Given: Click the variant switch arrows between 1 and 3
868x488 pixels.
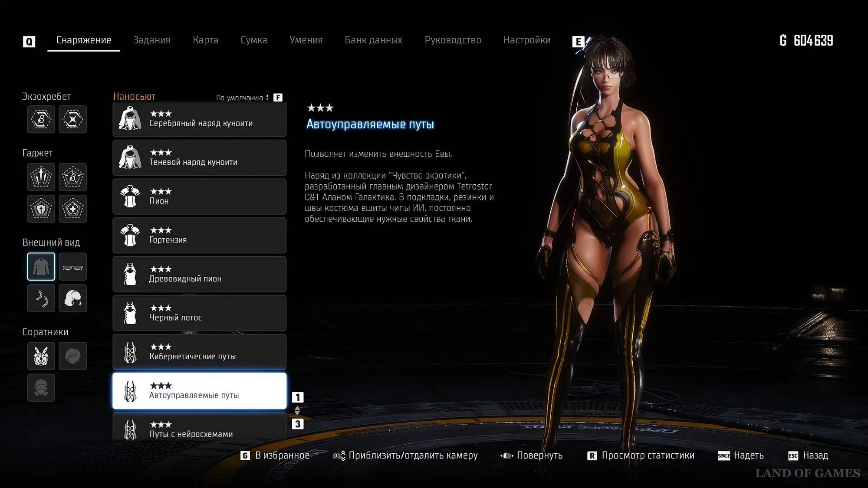Looking at the screenshot, I should click(x=297, y=410).
